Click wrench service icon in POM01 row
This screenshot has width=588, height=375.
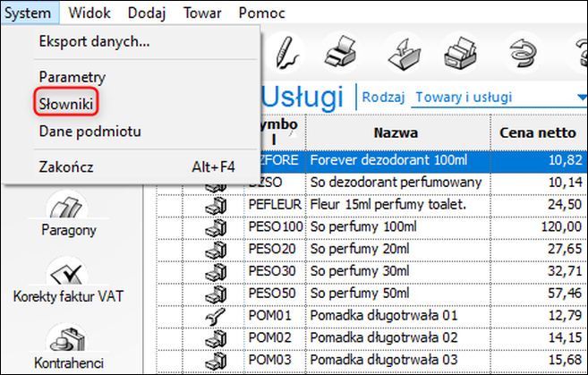tap(215, 315)
